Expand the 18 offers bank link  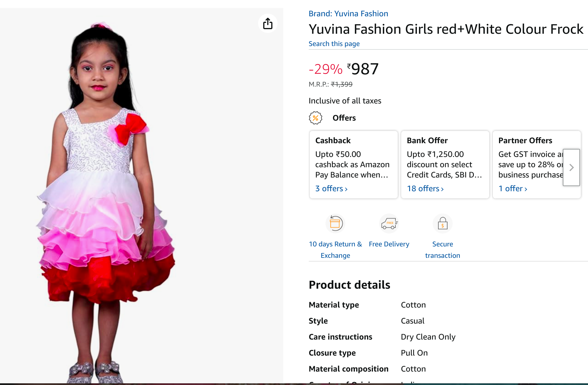click(x=425, y=189)
